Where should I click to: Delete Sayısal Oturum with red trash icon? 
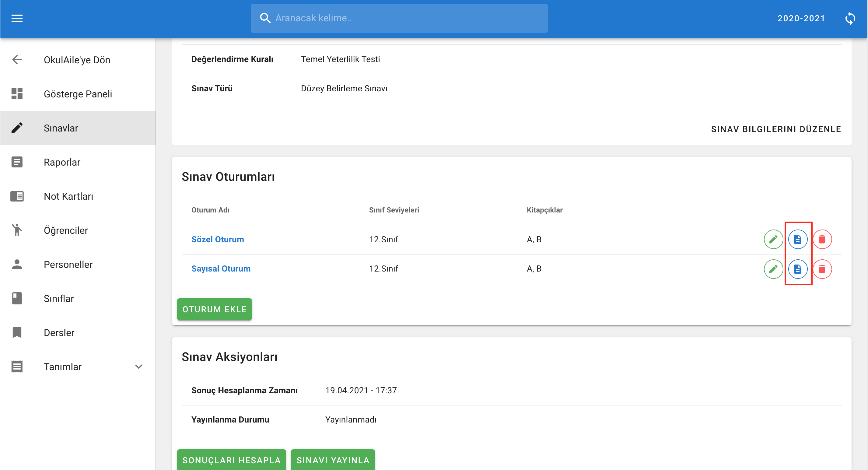pos(822,269)
